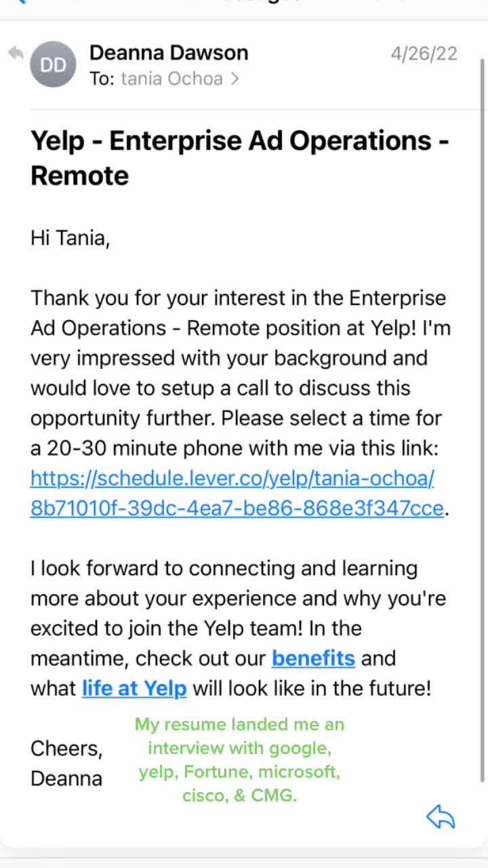The image size is (488, 868).
Task: Tap recipient tania Ochoa
Action: [x=171, y=79]
